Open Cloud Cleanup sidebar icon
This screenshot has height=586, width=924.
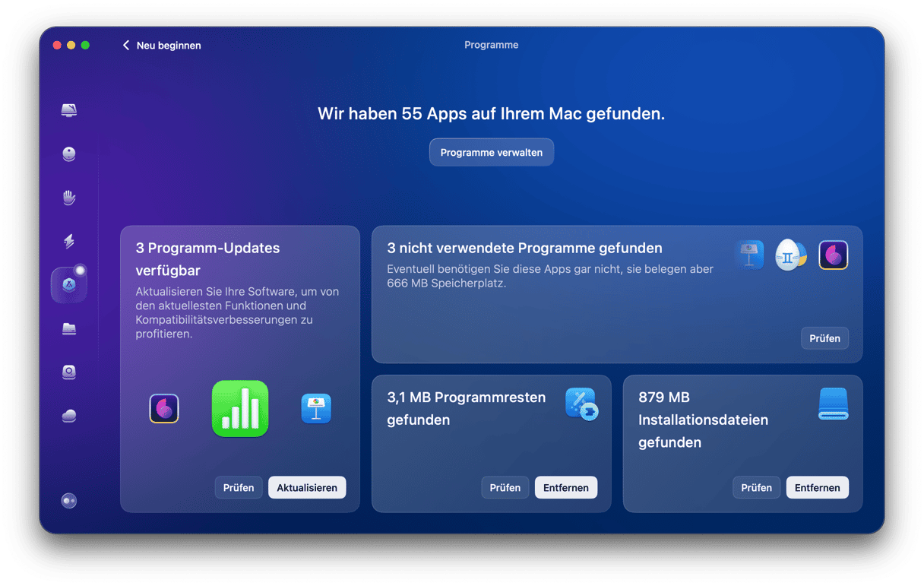tap(69, 416)
